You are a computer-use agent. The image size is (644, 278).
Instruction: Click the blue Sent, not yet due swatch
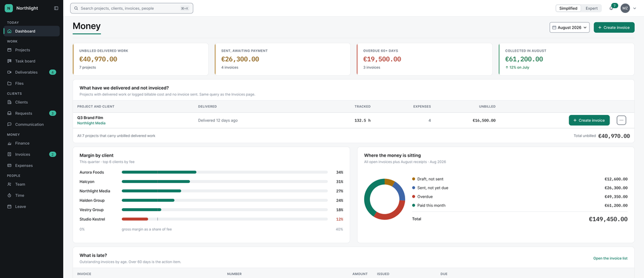coord(413,188)
